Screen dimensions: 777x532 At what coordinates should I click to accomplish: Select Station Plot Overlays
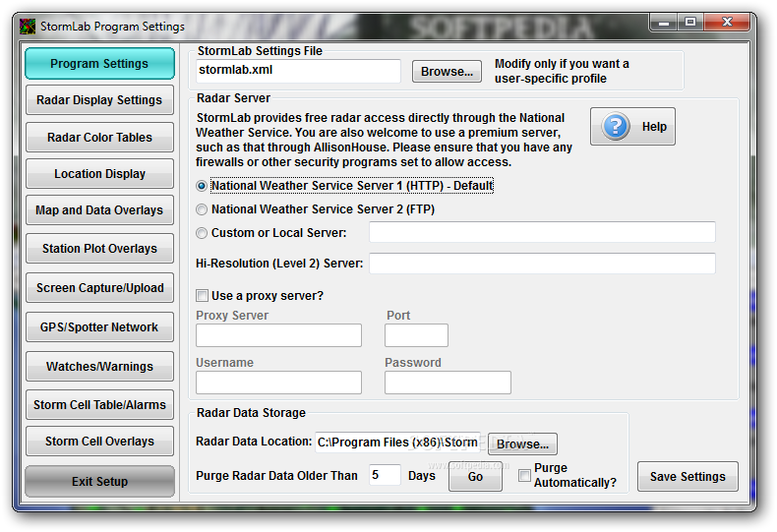99,248
